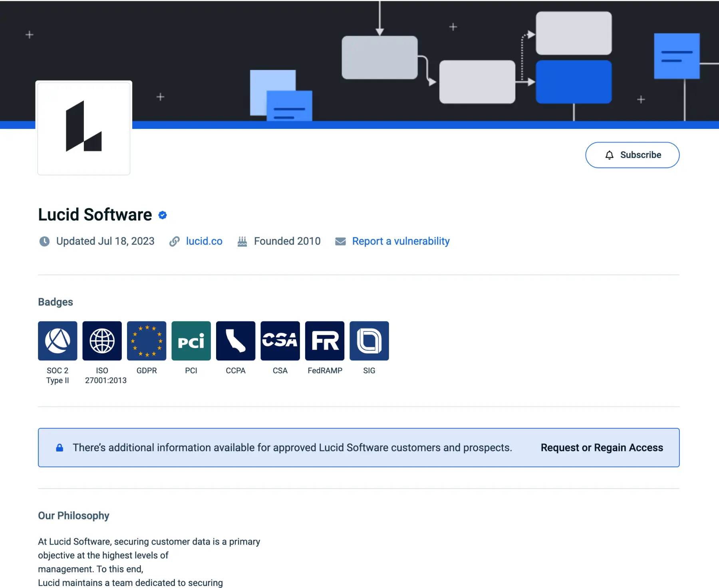This screenshot has height=588, width=719.
Task: Select the GDPR stars badge
Action: (x=147, y=341)
